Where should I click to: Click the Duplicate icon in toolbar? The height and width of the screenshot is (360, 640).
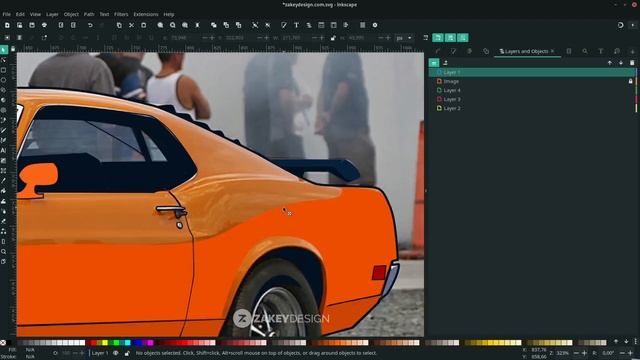click(x=213, y=25)
